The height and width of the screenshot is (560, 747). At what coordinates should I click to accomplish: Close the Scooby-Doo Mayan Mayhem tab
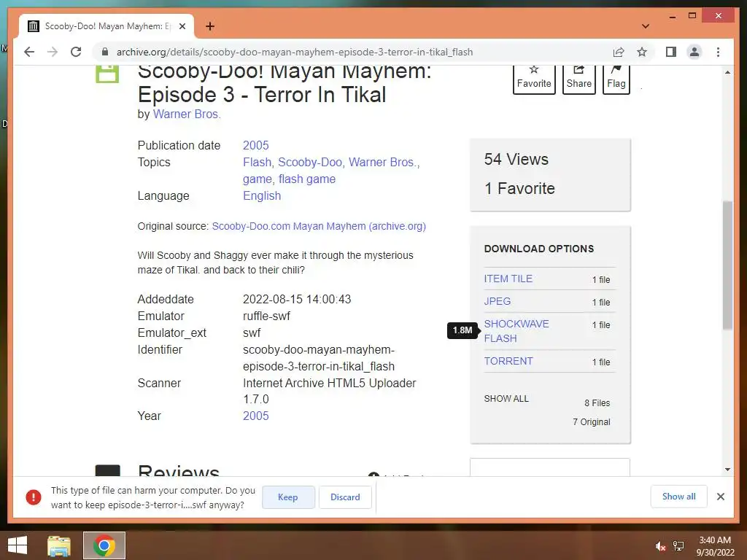pyautogui.click(x=182, y=26)
